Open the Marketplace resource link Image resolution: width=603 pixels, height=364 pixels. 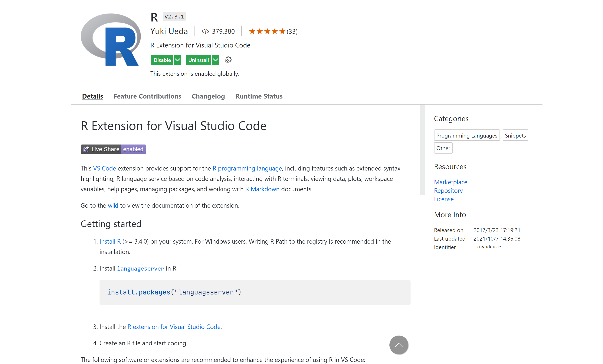coord(450,182)
